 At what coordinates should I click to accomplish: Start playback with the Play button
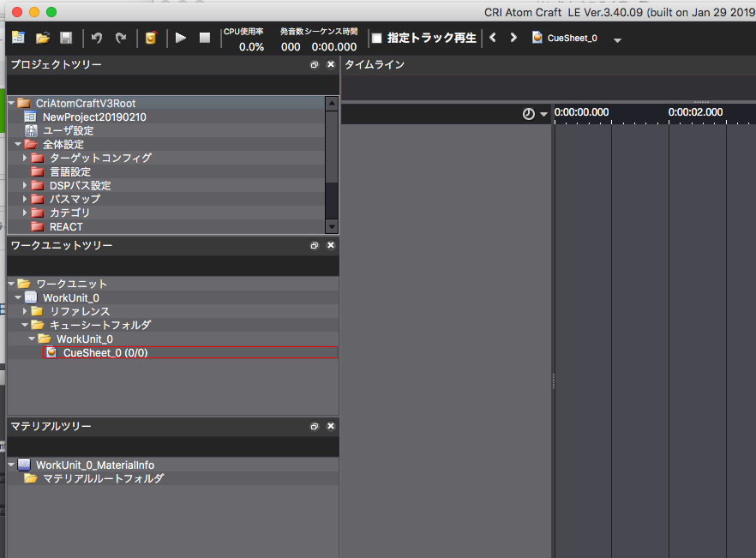(x=180, y=38)
